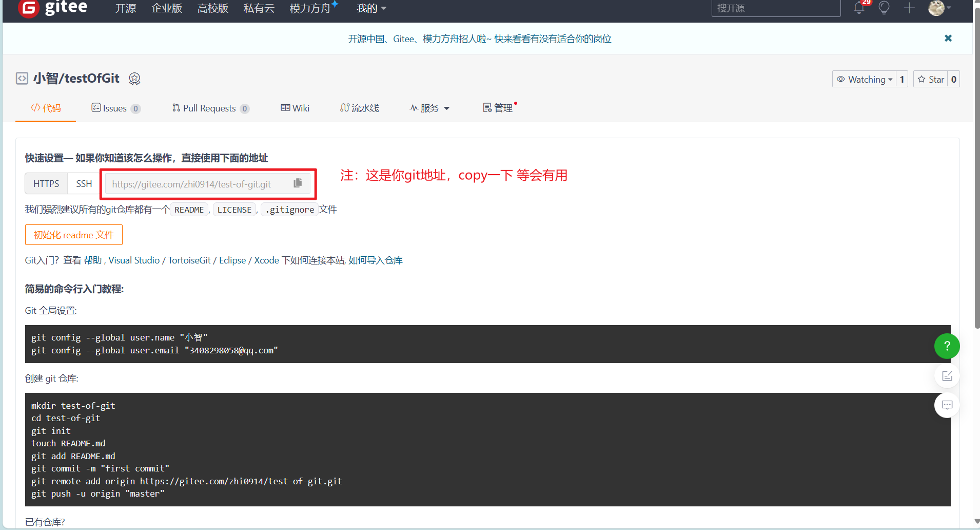Open the Wiki tab
The width and height of the screenshot is (980, 530).
tap(295, 108)
